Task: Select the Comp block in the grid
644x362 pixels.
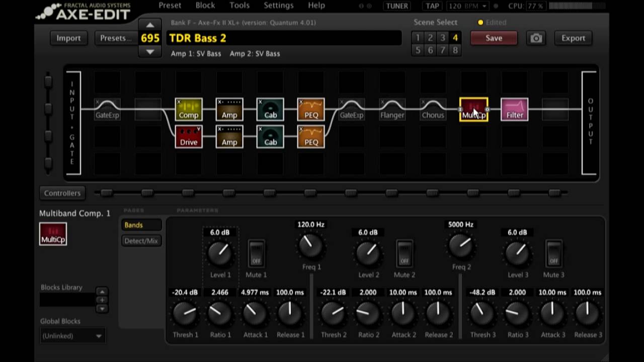Action: (x=189, y=110)
